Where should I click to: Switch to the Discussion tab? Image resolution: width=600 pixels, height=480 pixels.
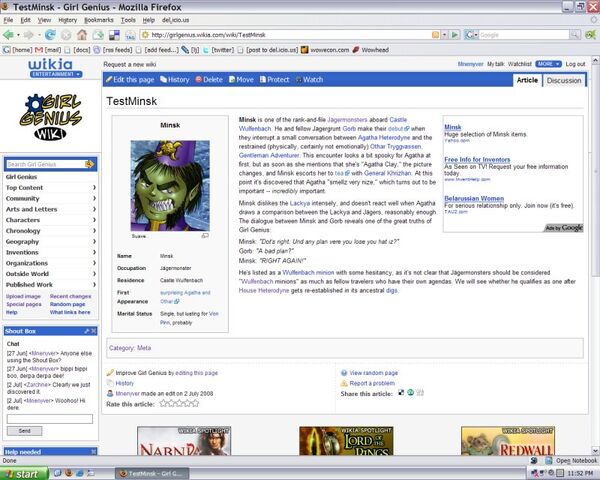pos(564,80)
